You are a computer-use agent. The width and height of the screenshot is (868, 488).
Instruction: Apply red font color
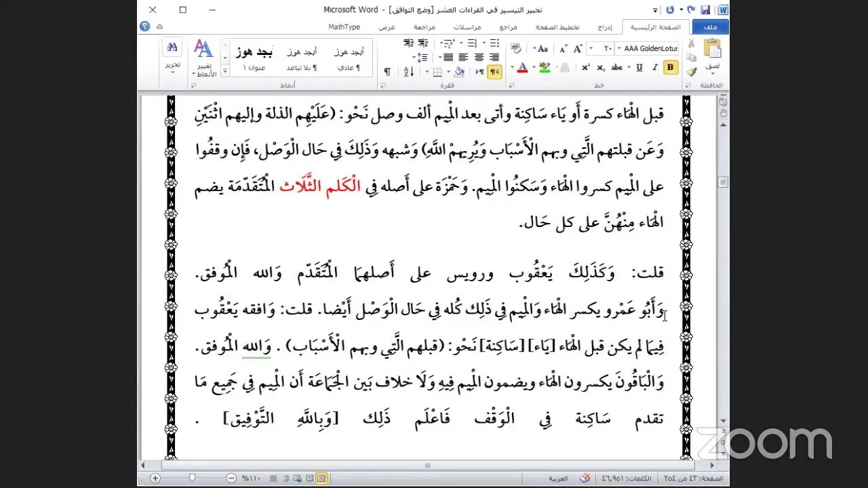pos(522,67)
